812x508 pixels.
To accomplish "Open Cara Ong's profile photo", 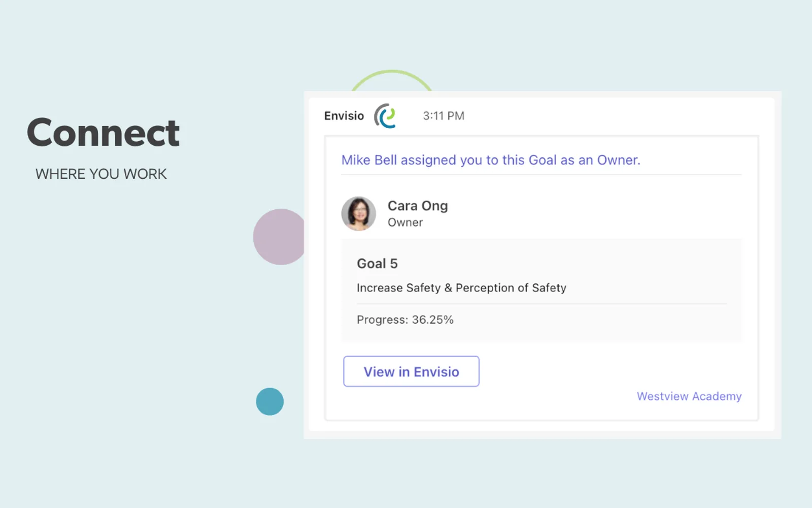I will coord(359,214).
